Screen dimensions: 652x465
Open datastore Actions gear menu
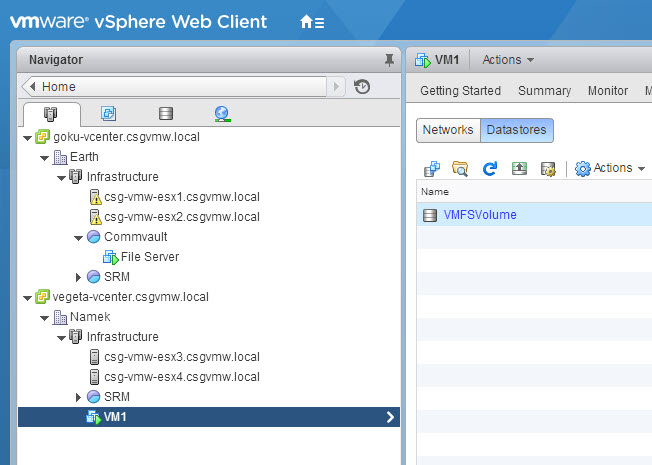[610, 168]
